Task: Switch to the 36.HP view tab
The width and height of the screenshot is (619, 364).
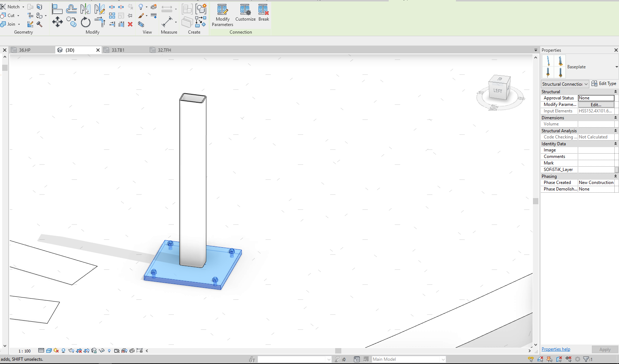Action: tap(25, 50)
